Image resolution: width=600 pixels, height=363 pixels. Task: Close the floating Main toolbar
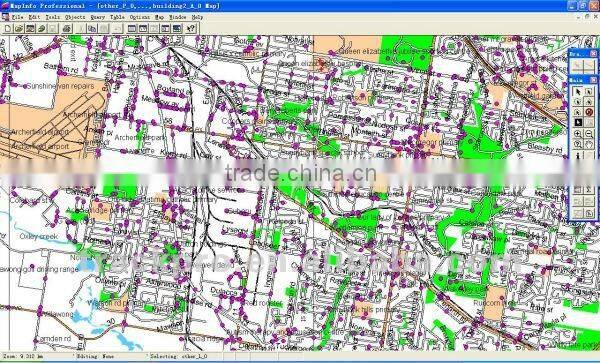coord(593,80)
